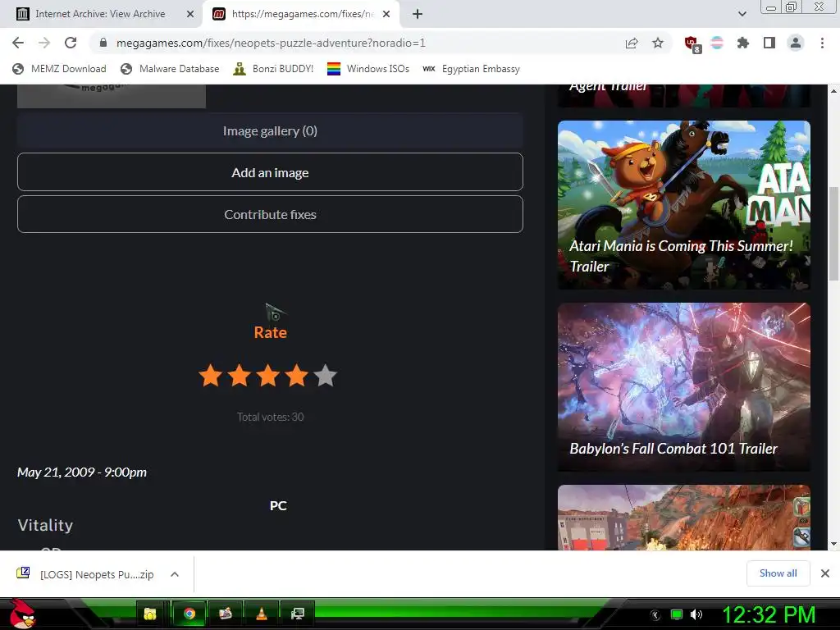Click the green monitor tray icon
Screen dimensions: 840x630
[677, 615]
